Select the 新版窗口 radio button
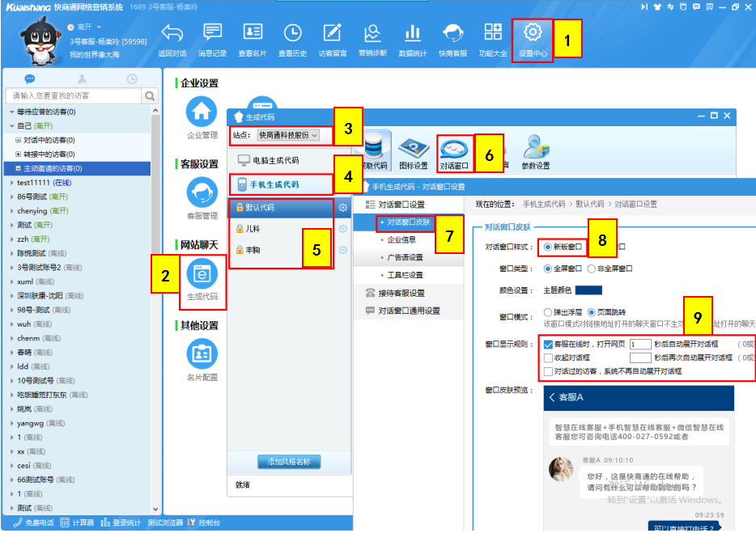This screenshot has width=756, height=550. [x=548, y=247]
